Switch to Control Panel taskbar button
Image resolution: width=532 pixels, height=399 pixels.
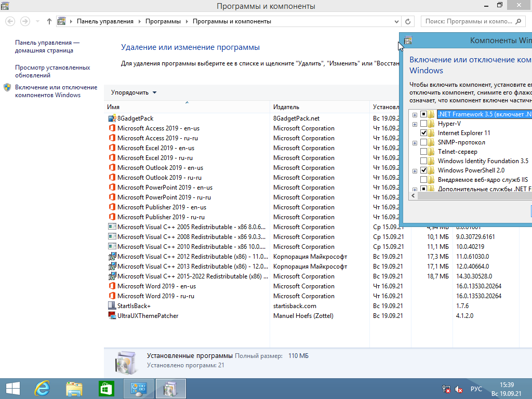138,389
